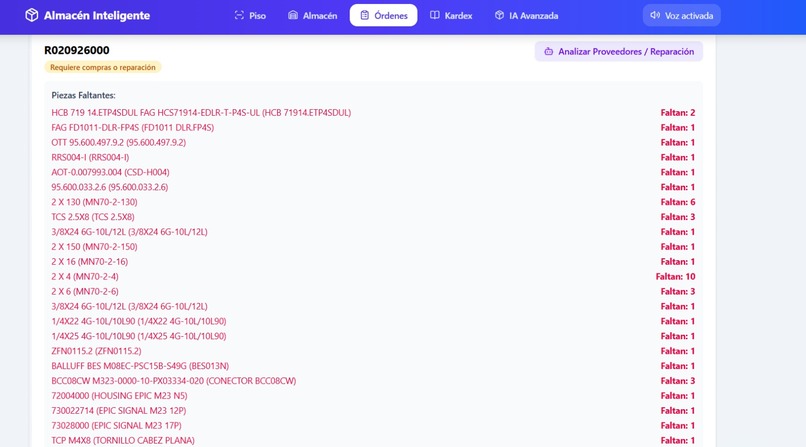Click the robot icon in Analizar Proveedores

548,51
